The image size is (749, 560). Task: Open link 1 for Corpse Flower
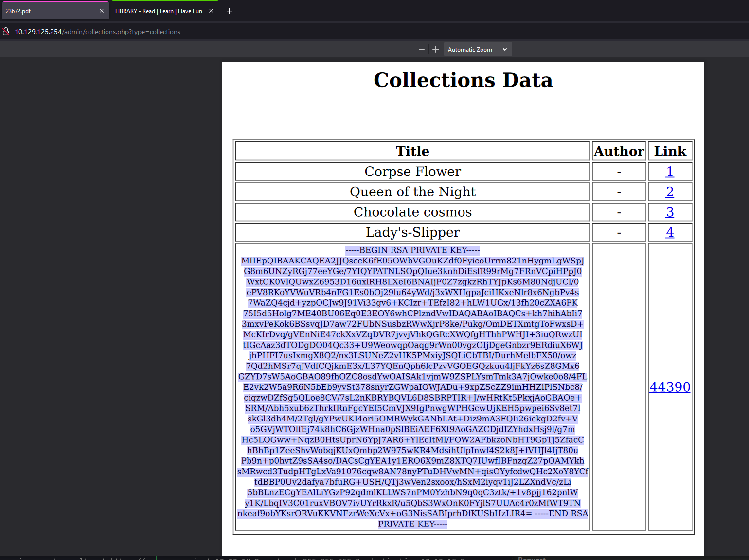click(670, 172)
